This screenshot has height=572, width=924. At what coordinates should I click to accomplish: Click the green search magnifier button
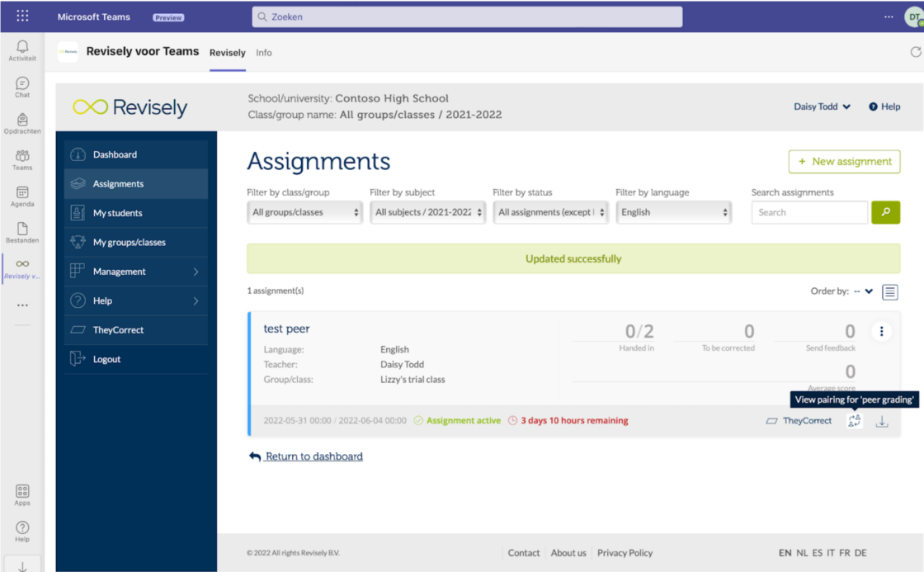[x=885, y=212]
